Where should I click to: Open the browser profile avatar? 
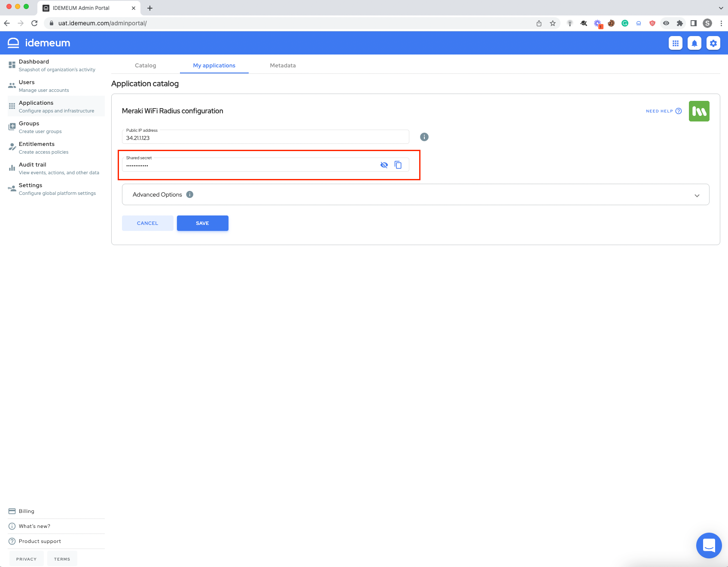(x=707, y=23)
